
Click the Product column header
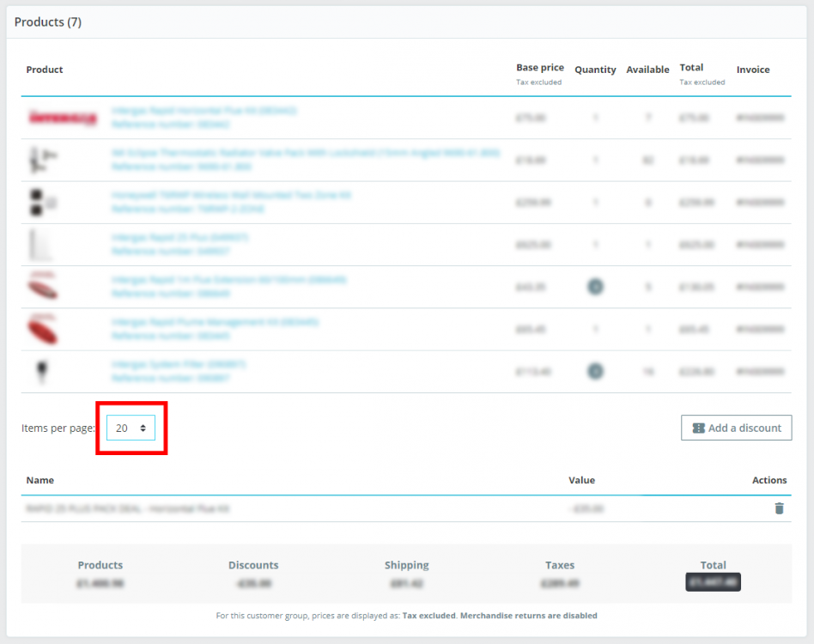click(45, 70)
